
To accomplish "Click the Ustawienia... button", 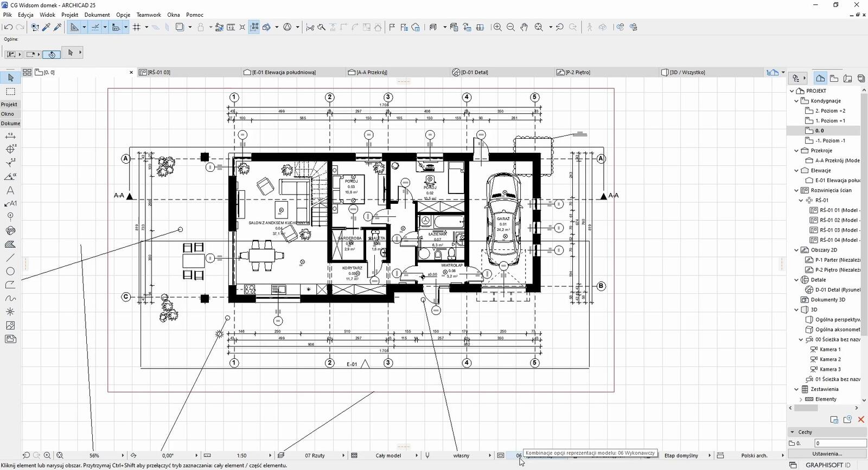I will coord(827,454).
